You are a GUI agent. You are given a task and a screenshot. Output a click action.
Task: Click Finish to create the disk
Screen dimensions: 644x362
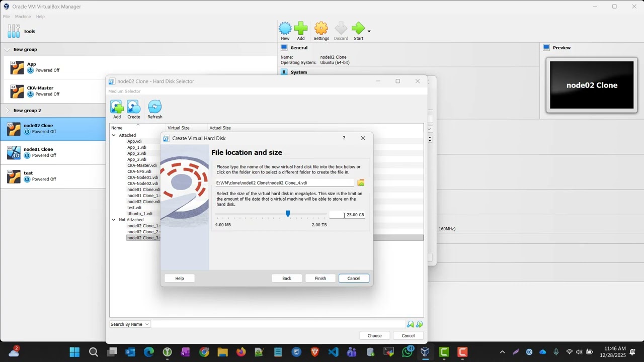pos(320,278)
